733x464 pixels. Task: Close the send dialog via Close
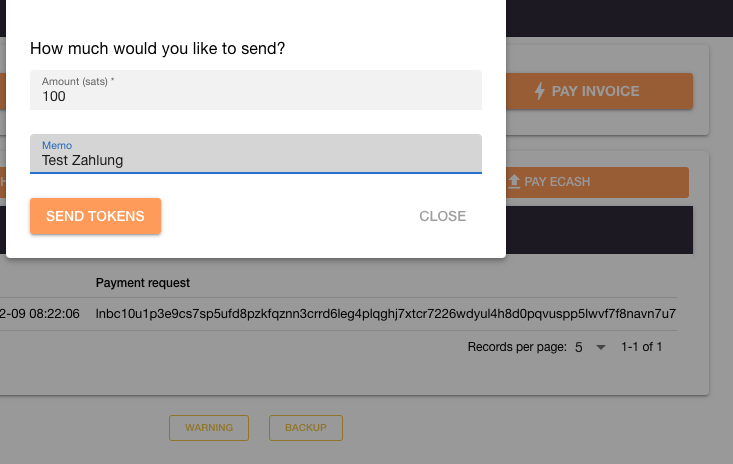442,216
